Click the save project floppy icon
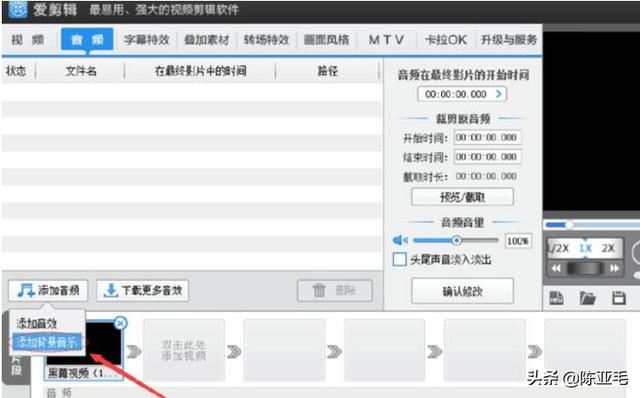Screen dimensions: 640x398 coord(619,298)
